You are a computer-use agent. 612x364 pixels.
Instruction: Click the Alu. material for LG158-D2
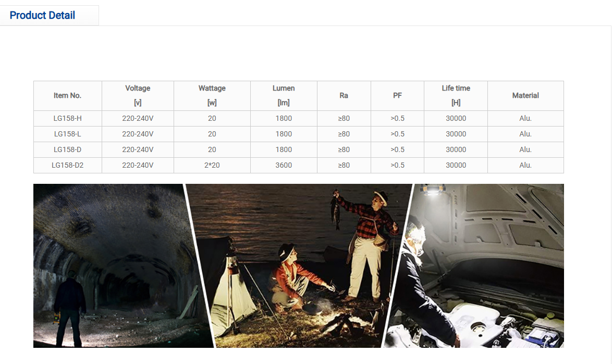point(525,165)
